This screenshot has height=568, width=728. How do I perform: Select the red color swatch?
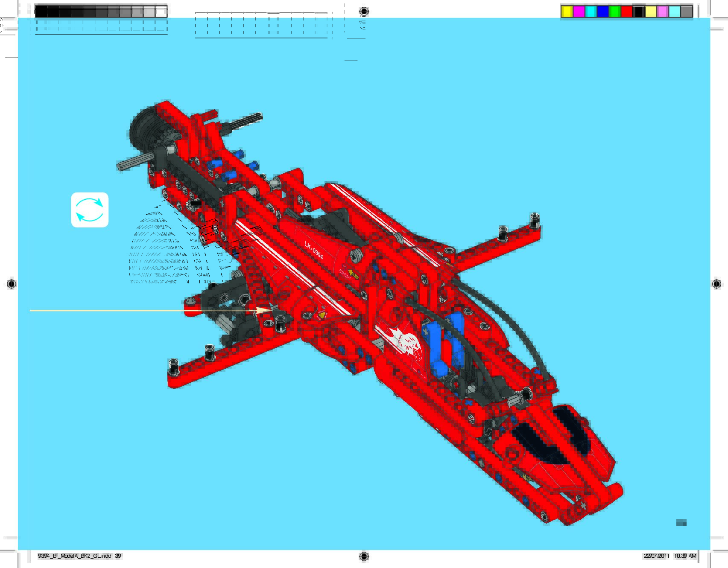click(626, 12)
